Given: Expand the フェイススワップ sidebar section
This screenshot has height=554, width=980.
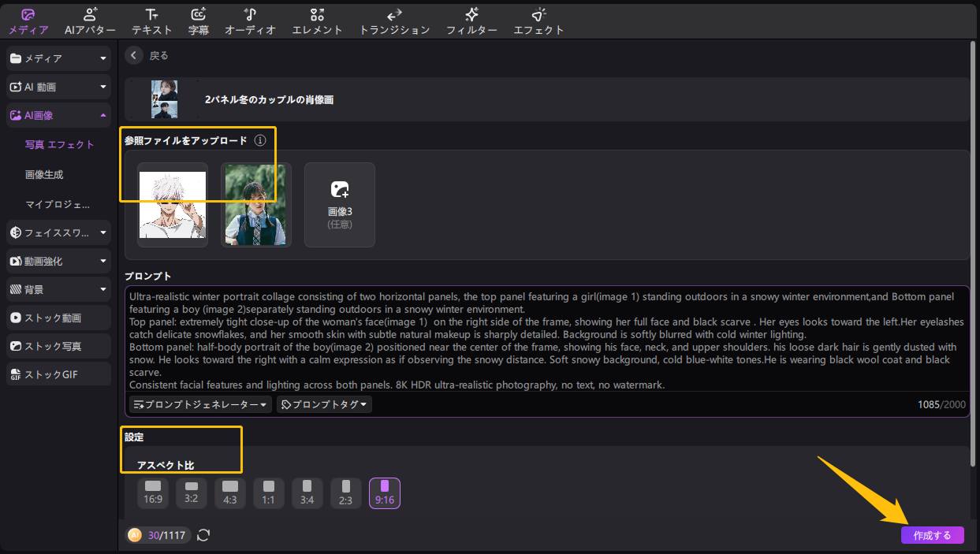Looking at the screenshot, I should click(58, 232).
